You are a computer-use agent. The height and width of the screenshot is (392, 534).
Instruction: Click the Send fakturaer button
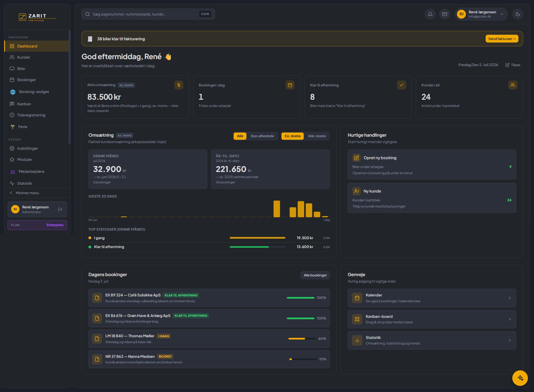pyautogui.click(x=502, y=39)
